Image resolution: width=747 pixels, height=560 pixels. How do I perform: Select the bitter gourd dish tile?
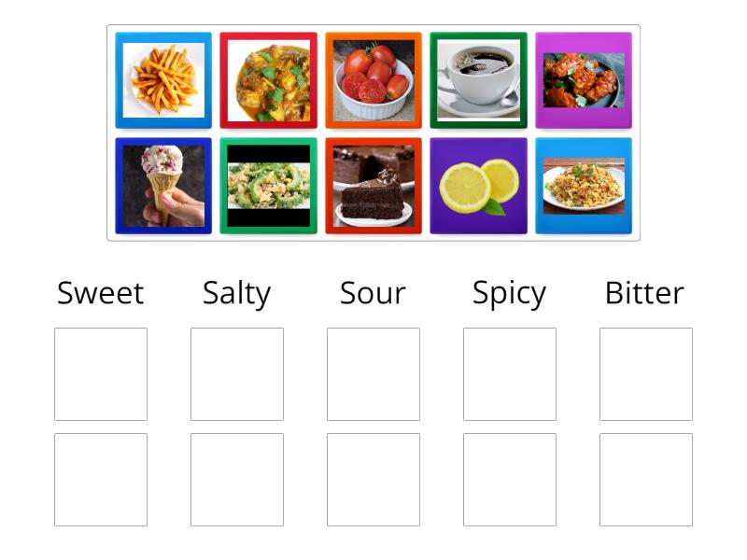coord(268,185)
